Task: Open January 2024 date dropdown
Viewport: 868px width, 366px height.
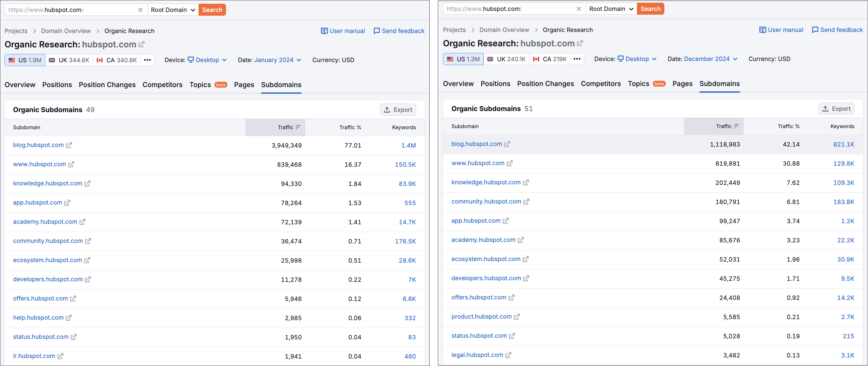Action: click(x=278, y=60)
